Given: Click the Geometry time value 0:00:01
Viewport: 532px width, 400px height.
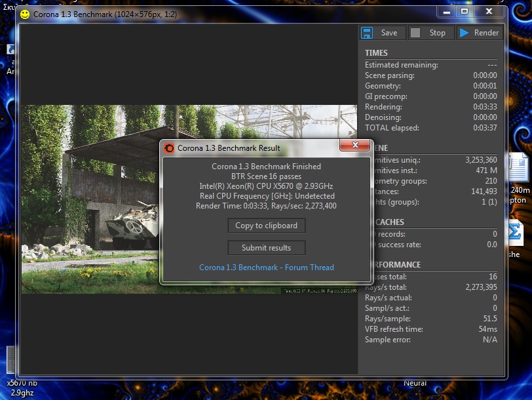Looking at the screenshot, I should pos(485,86).
